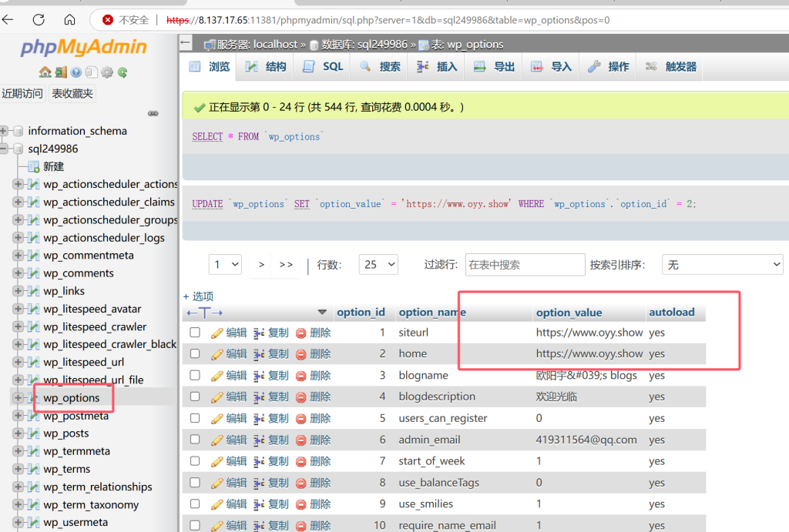789x532 pixels.
Task: Check the checkbox for admin_email row
Action: [x=195, y=440]
